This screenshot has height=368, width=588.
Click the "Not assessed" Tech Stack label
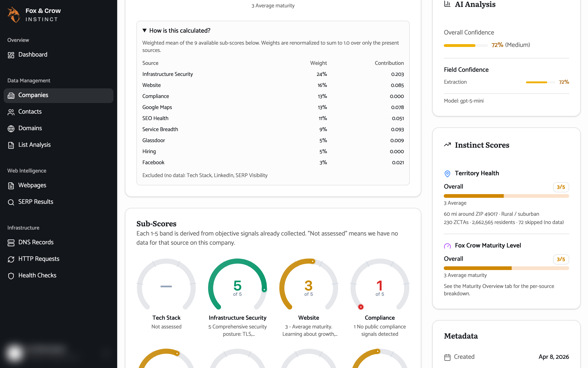[167, 327]
